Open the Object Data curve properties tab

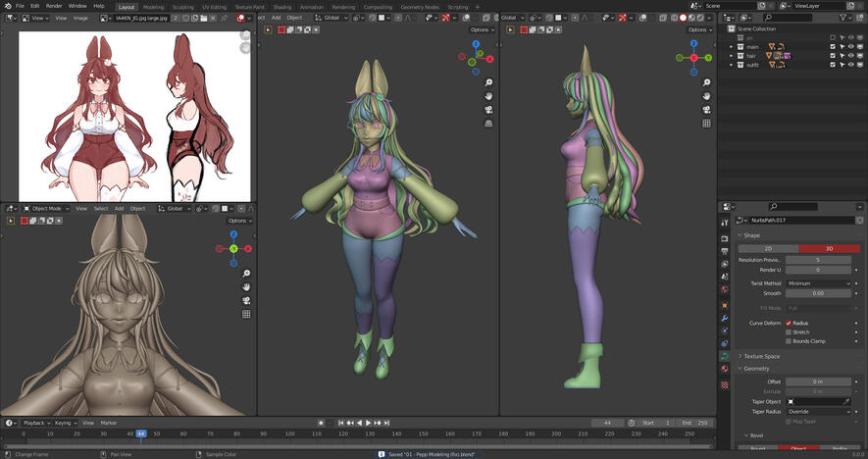point(725,356)
